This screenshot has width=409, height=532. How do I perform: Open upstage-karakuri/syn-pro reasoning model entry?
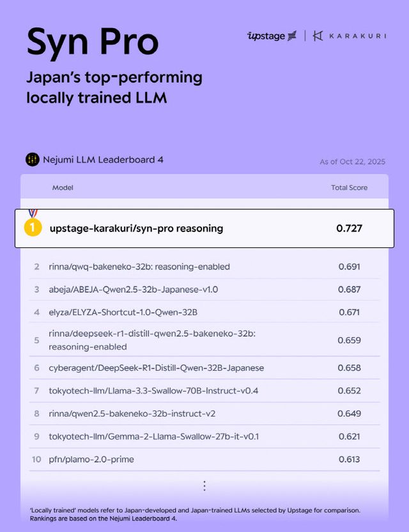pos(136,228)
